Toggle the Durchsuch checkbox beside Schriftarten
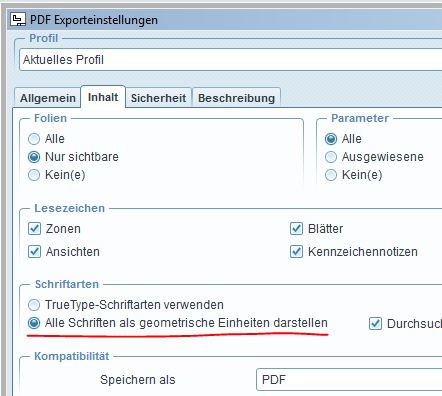This screenshot has width=442, height=396. (x=375, y=324)
